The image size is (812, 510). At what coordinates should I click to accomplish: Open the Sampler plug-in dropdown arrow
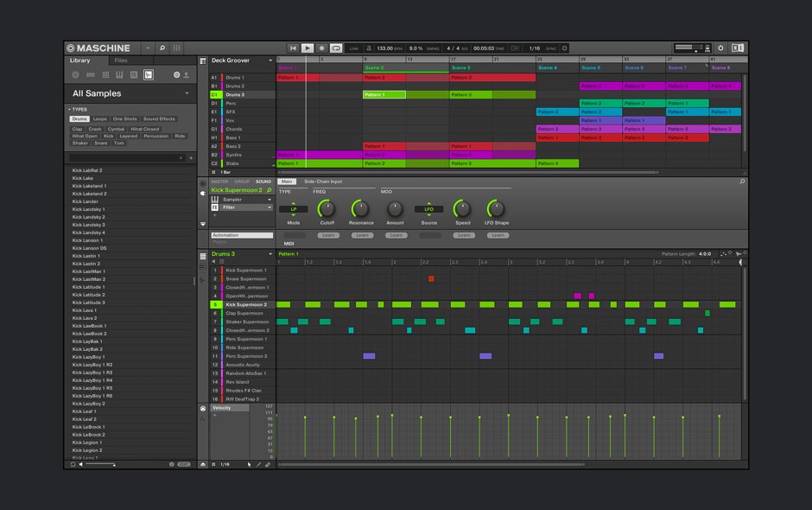(x=270, y=200)
